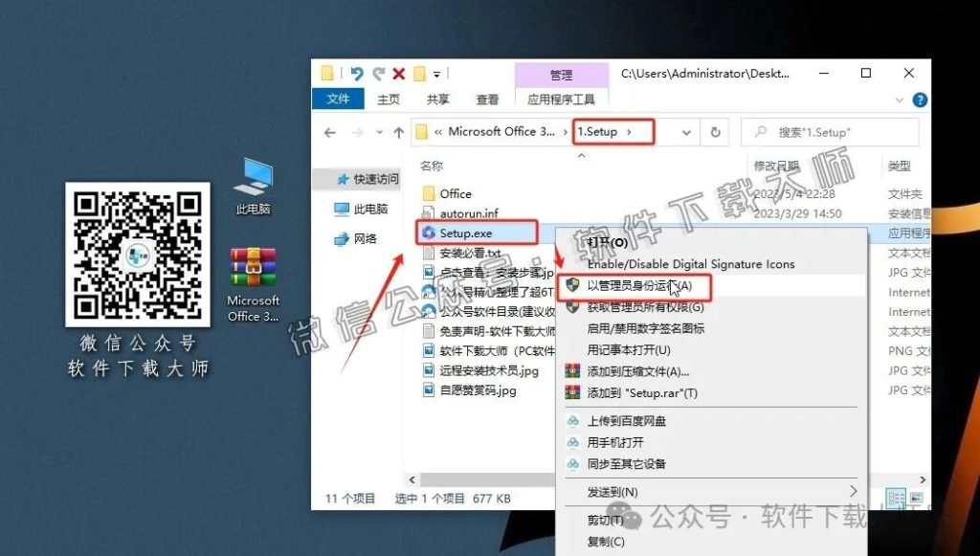Click the undo arrow in quick access toolbar
980x556 pixels.
(356, 73)
